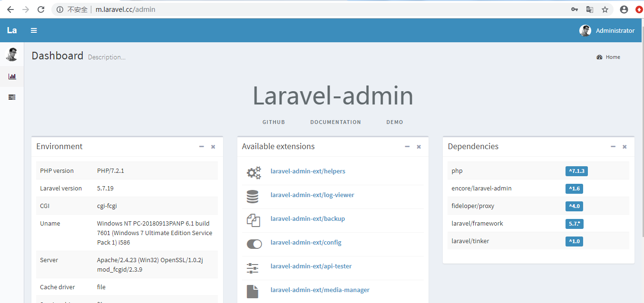
Task: Translate this page icon
Action: tap(589, 9)
